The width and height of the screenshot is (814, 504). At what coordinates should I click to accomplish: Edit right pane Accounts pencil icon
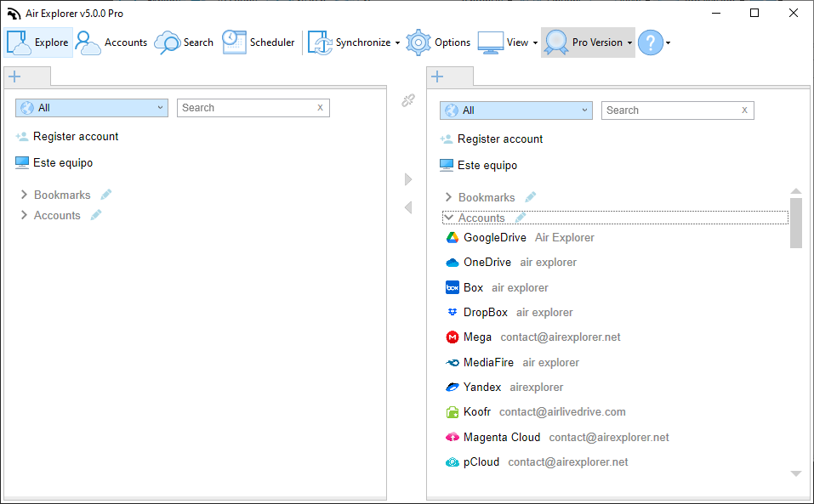coord(521,218)
